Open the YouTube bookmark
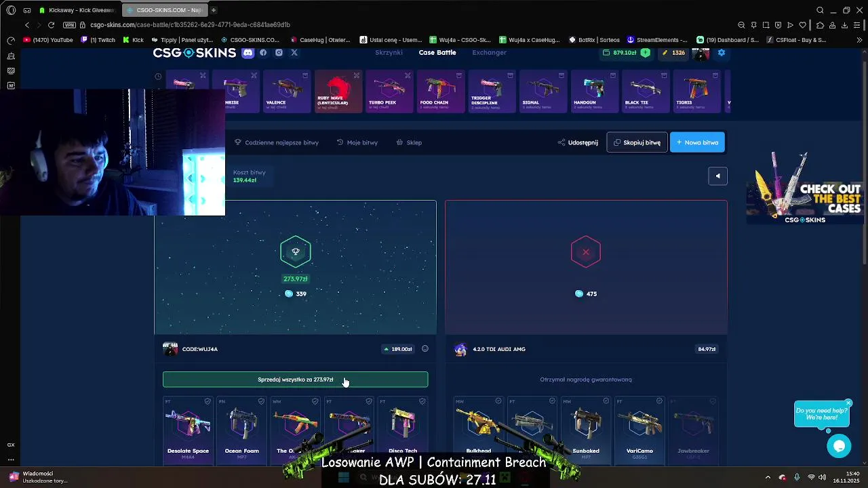 point(47,40)
